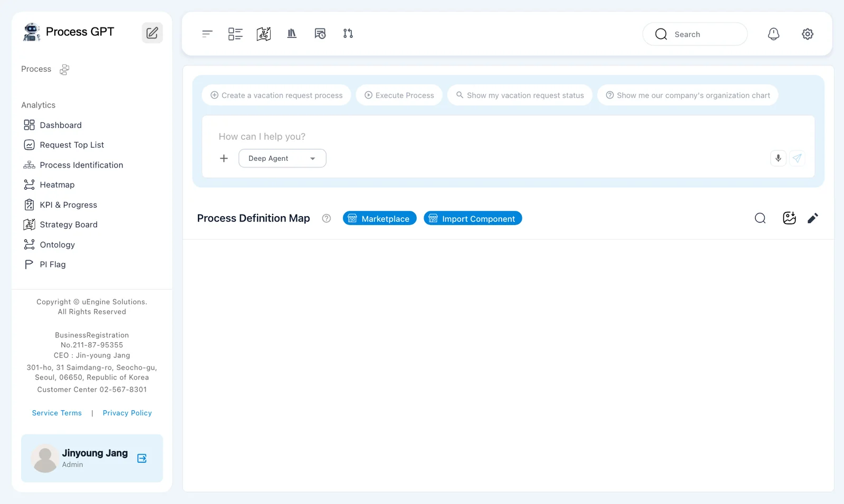Select the Execute Process suggestion chip
This screenshot has height=504, width=844.
click(x=399, y=95)
